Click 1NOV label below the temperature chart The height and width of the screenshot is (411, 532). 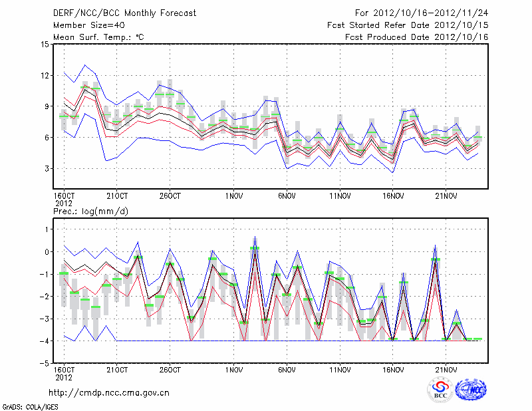[x=233, y=196]
